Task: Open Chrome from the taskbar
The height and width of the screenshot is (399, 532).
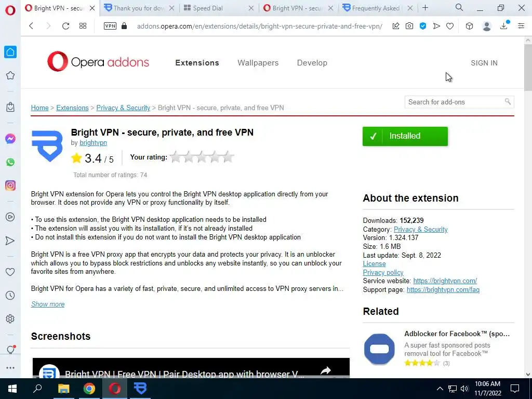Action: coord(89,389)
